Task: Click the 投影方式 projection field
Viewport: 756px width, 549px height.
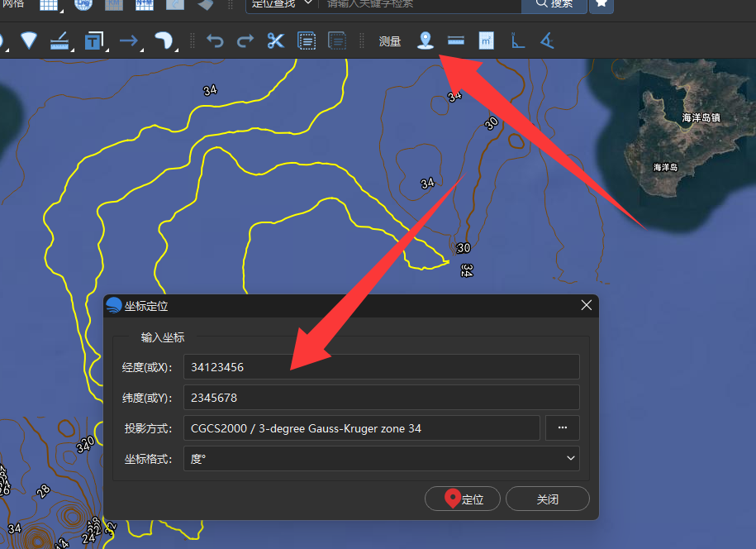Action: (x=362, y=428)
